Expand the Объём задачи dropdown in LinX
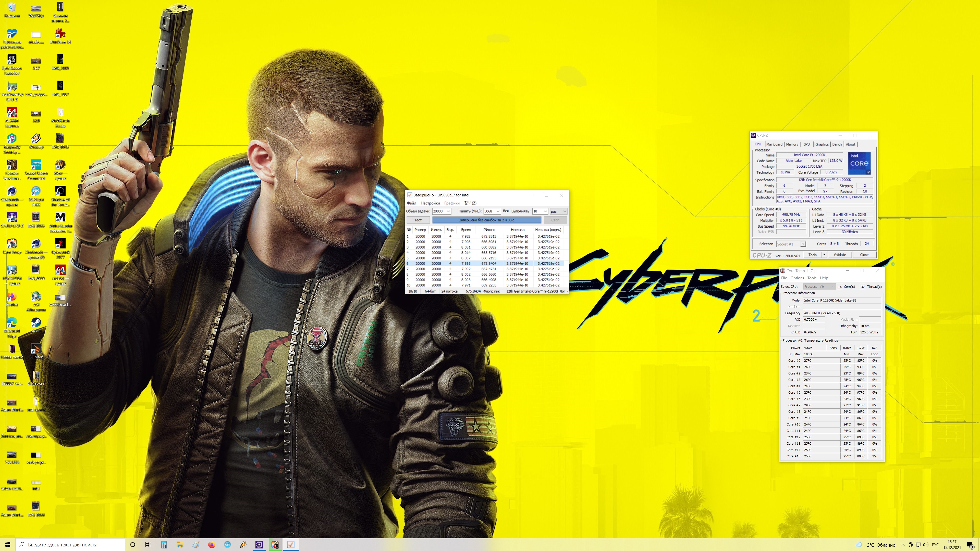This screenshot has width=980, height=551. (x=449, y=211)
